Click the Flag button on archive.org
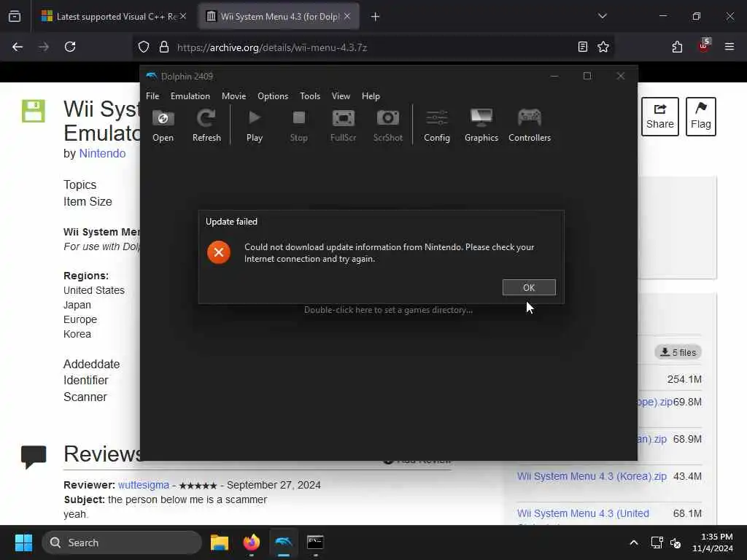747x560 pixels. [701, 117]
